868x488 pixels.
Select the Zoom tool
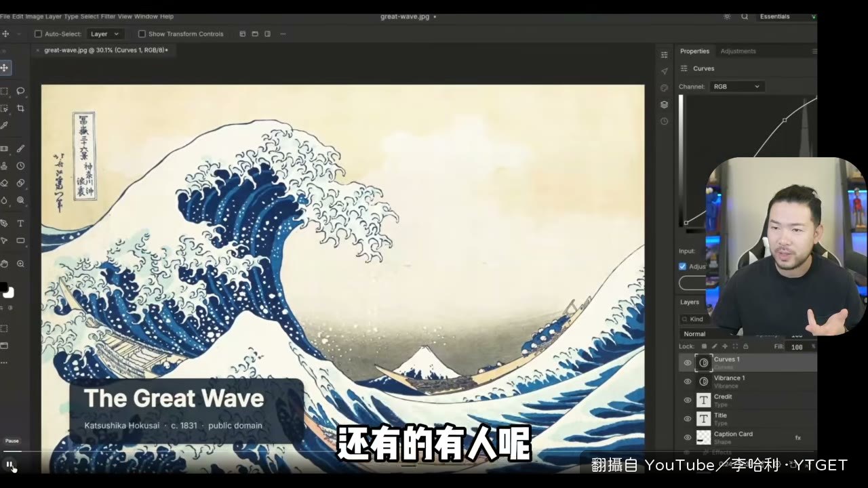click(x=20, y=264)
